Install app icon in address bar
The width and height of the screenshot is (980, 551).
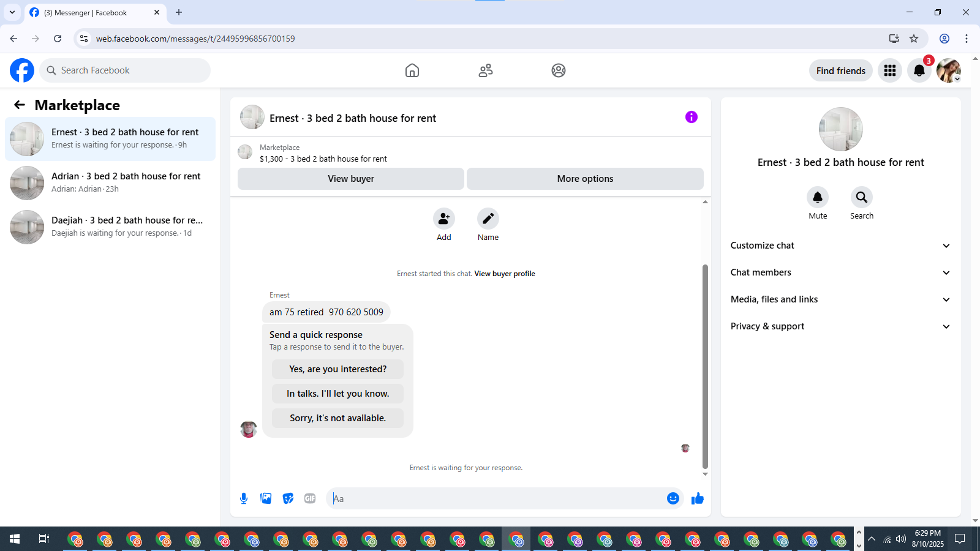click(x=894, y=39)
